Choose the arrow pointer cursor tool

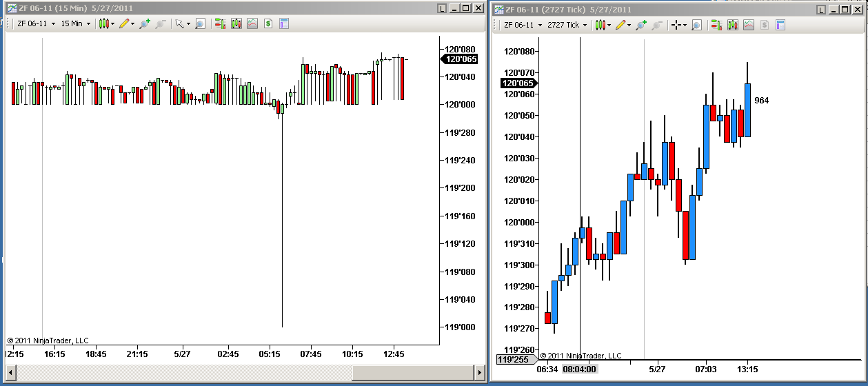[181, 23]
